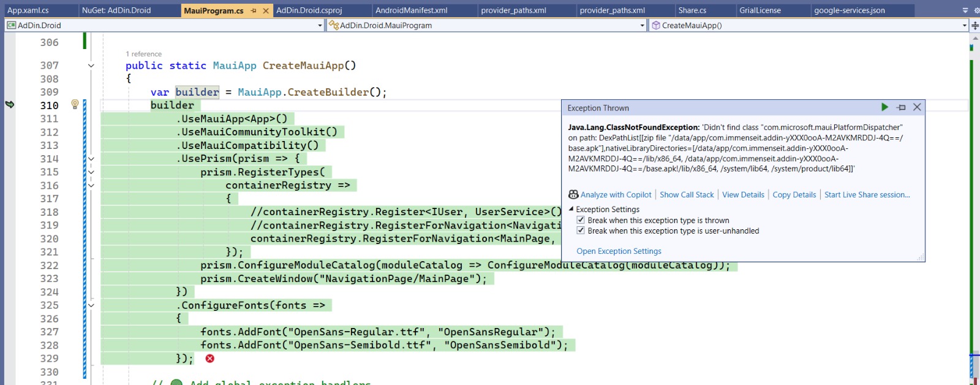Image resolution: width=980 pixels, height=385 pixels.
Task: Collapse the CreateMauiApp method at line 307
Action: (x=91, y=66)
